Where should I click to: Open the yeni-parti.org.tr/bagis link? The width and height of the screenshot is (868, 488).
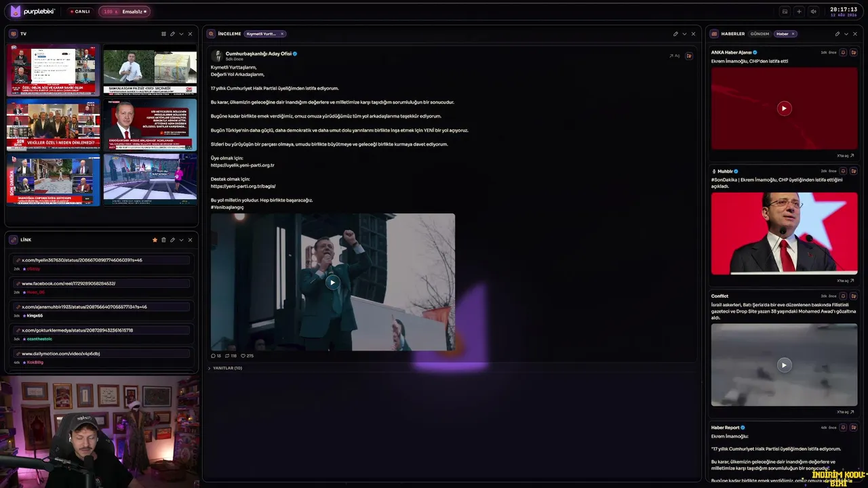pos(243,186)
